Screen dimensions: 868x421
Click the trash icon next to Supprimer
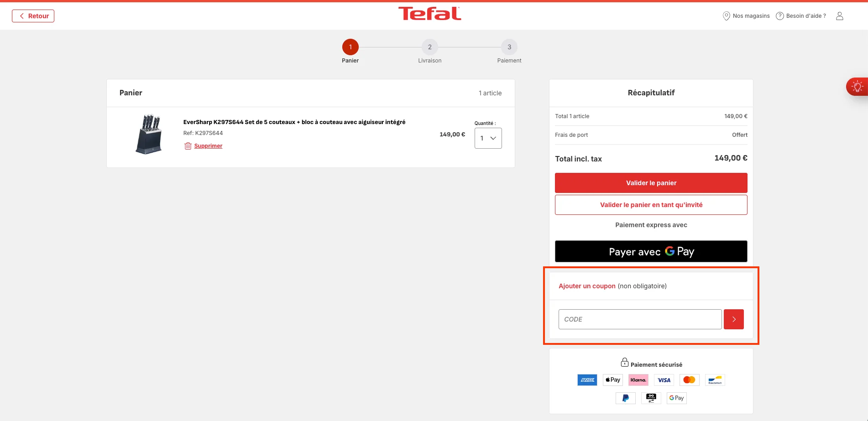(x=188, y=146)
